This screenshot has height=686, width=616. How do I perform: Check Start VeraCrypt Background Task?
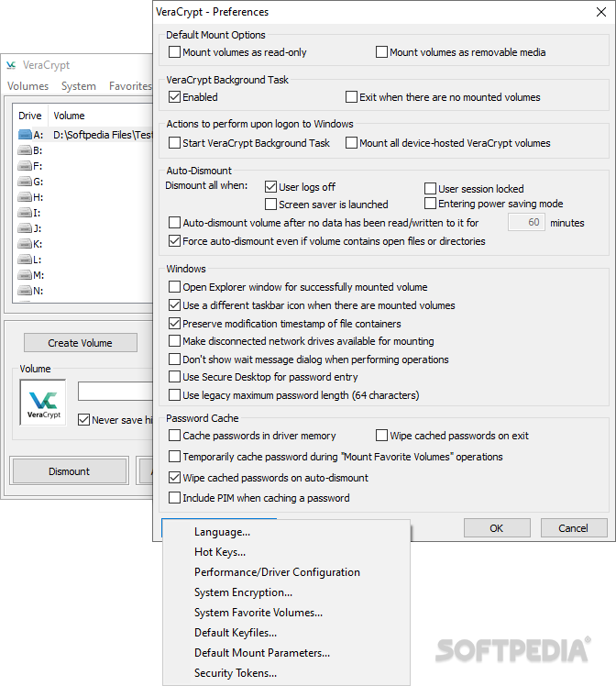[174, 143]
